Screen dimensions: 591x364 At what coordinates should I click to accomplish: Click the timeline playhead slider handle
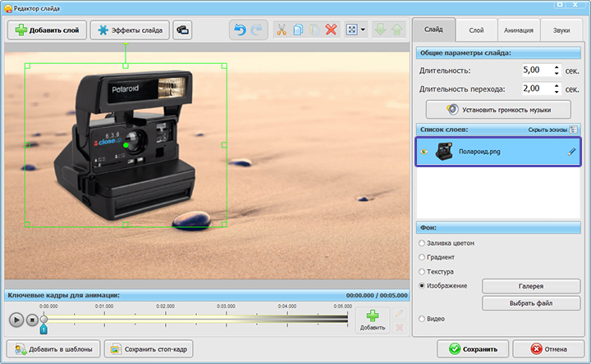click(44, 319)
